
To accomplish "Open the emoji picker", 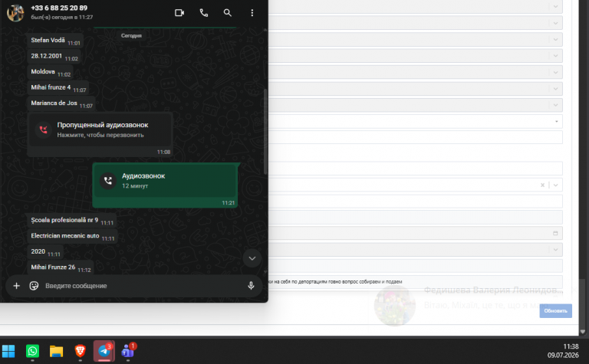I will coord(34,286).
